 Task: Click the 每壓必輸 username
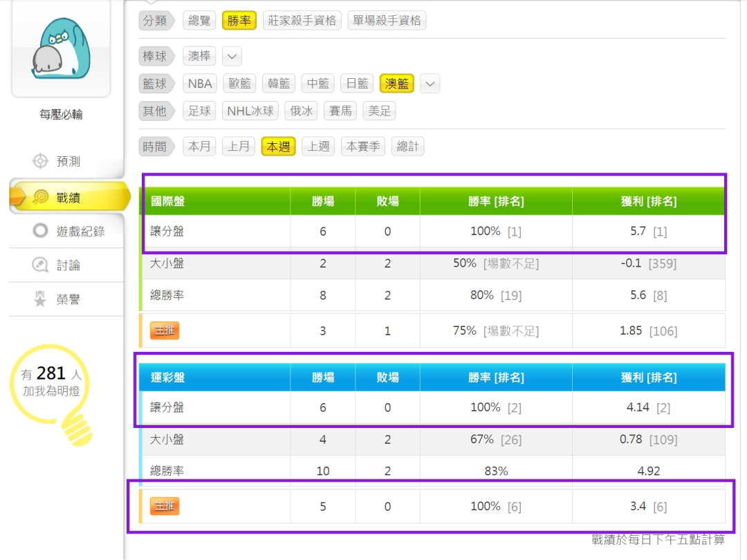pos(61,114)
